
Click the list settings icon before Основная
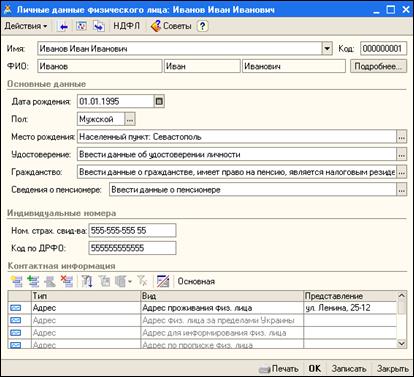[163, 281]
